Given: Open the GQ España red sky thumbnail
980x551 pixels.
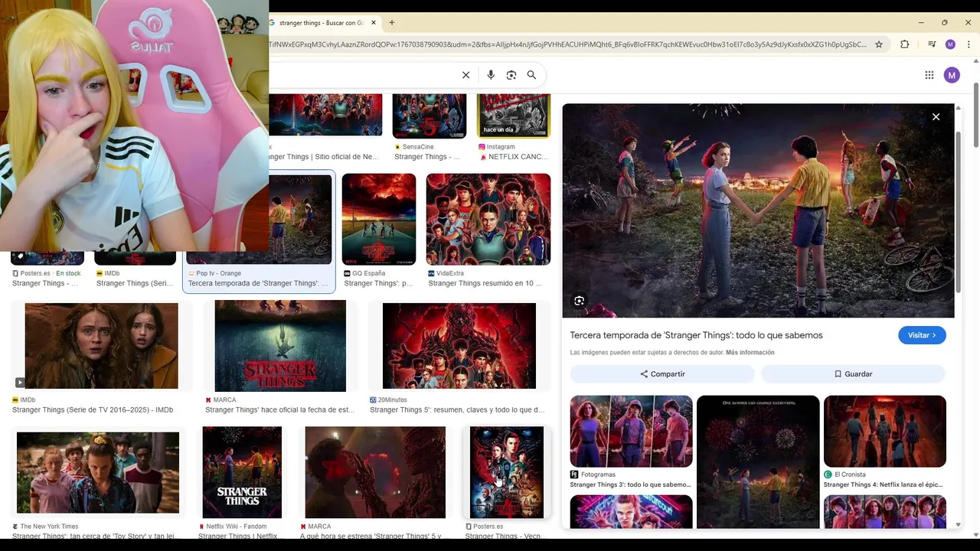Looking at the screenshot, I should coord(379,219).
